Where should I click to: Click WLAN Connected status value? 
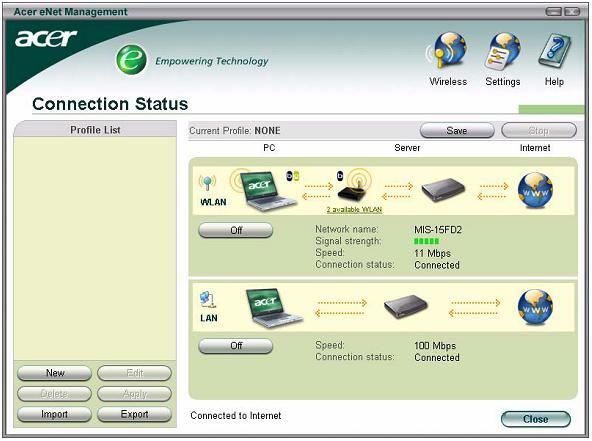point(437,265)
